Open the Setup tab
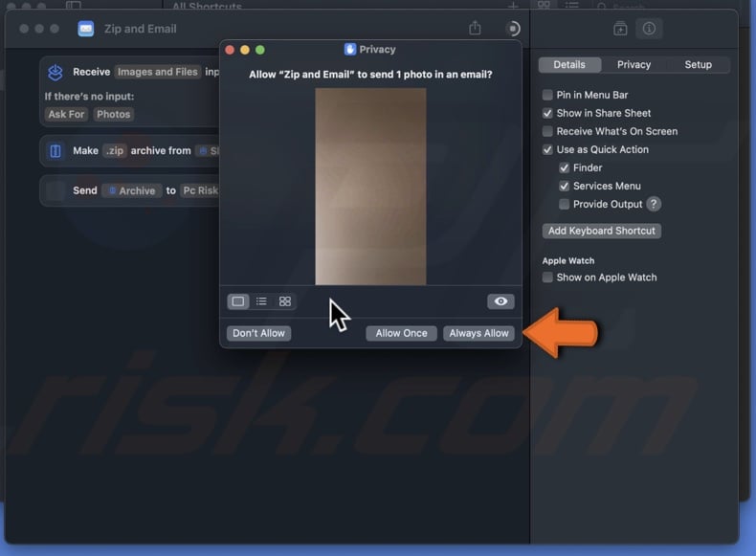 [x=698, y=65]
